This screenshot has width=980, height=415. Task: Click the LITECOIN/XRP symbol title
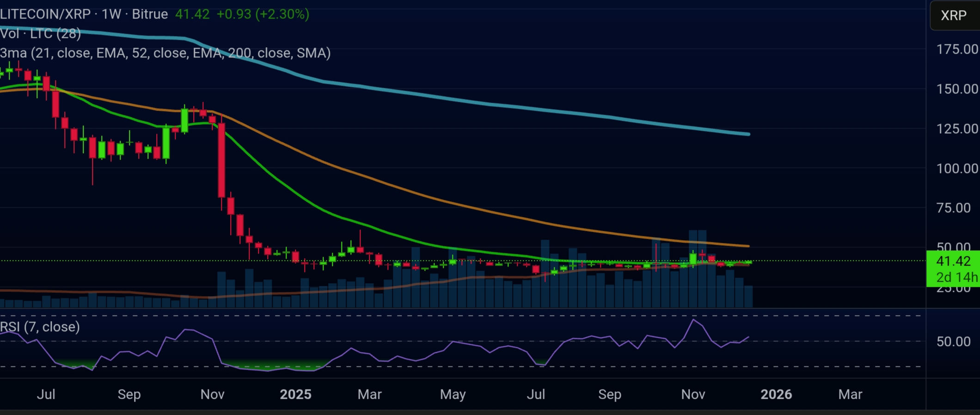click(45, 14)
